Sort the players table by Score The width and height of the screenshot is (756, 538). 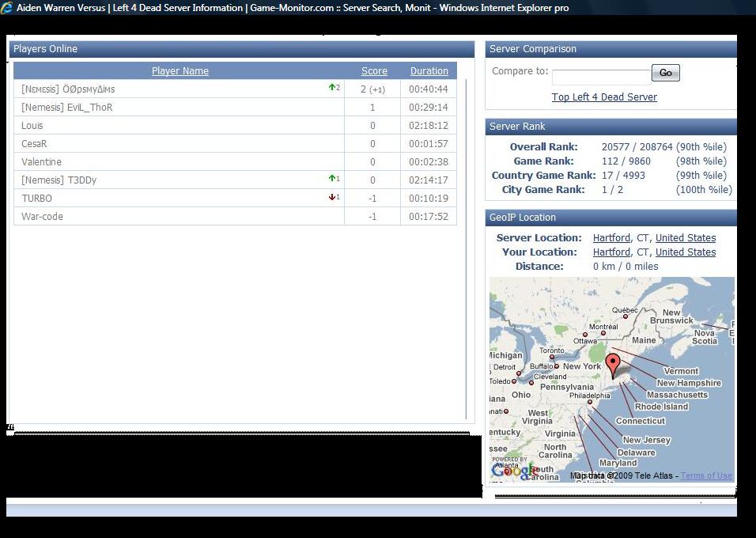coord(374,71)
